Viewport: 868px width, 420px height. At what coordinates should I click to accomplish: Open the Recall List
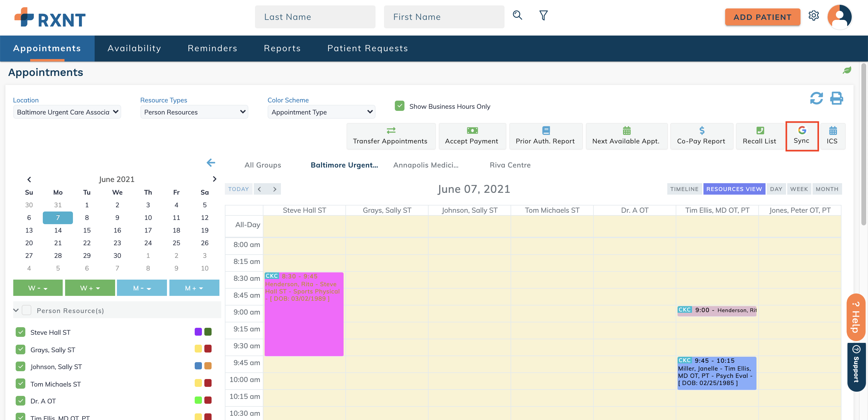click(x=759, y=136)
